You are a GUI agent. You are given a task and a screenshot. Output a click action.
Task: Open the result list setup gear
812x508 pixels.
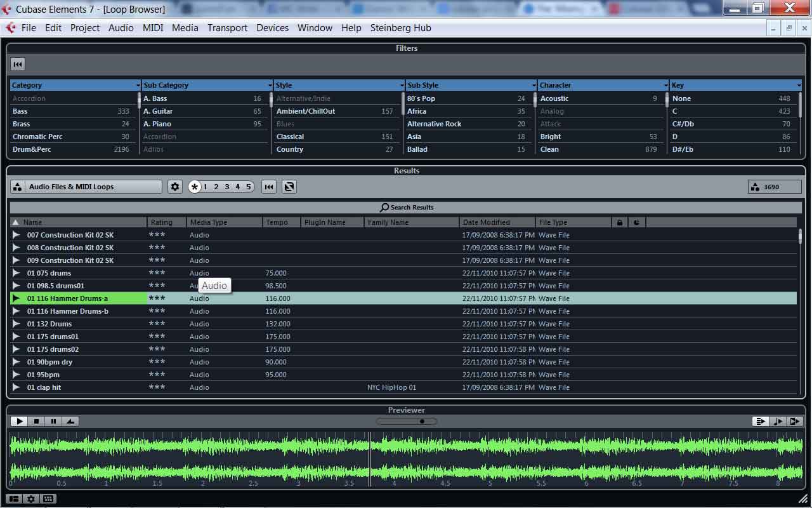coord(175,187)
